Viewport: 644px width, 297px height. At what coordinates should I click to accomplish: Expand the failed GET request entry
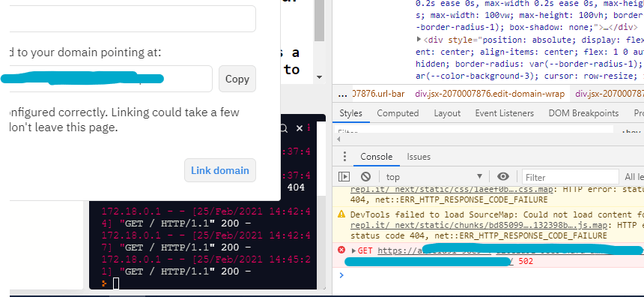click(354, 250)
